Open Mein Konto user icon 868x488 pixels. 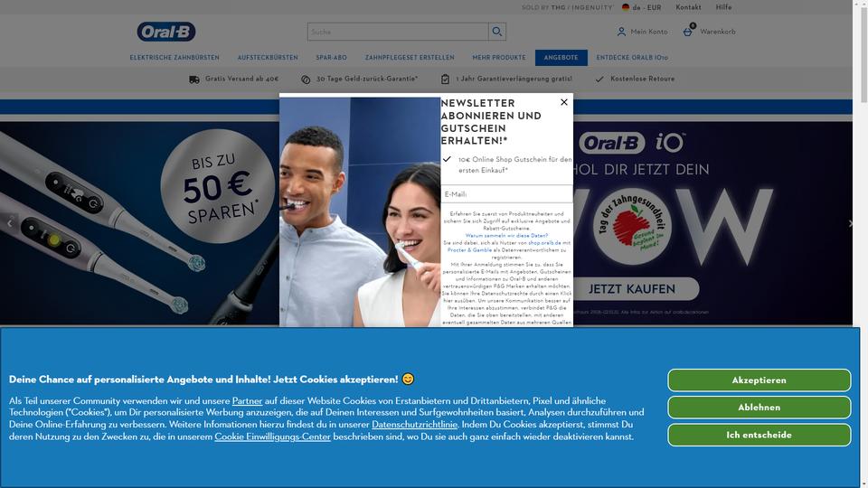pyautogui.click(x=621, y=33)
